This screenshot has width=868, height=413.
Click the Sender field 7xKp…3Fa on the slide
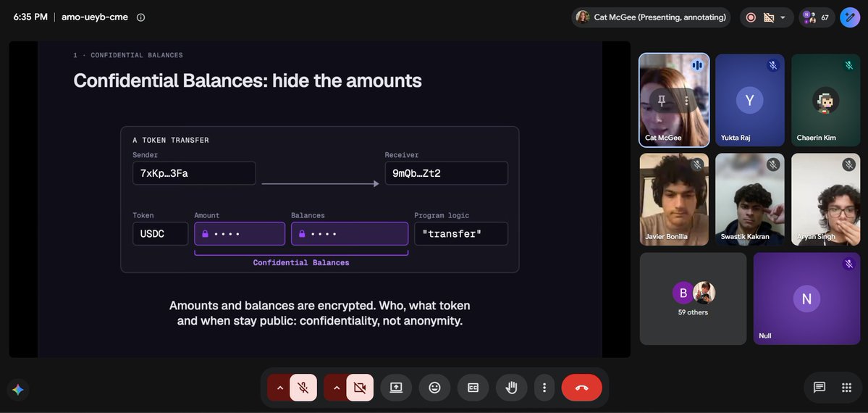pos(194,173)
